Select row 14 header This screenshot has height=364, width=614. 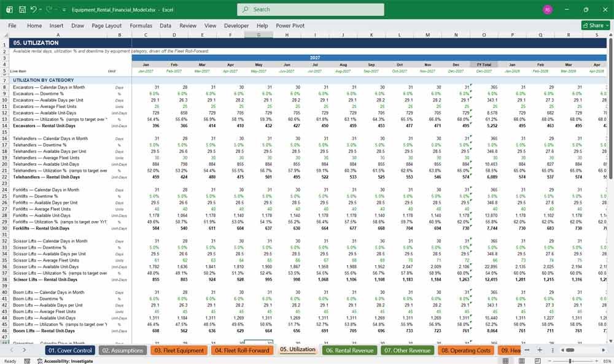[x=5, y=126]
